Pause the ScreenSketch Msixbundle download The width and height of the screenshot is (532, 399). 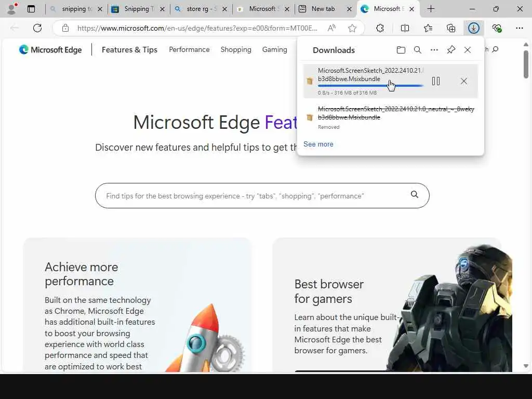pyautogui.click(x=436, y=81)
